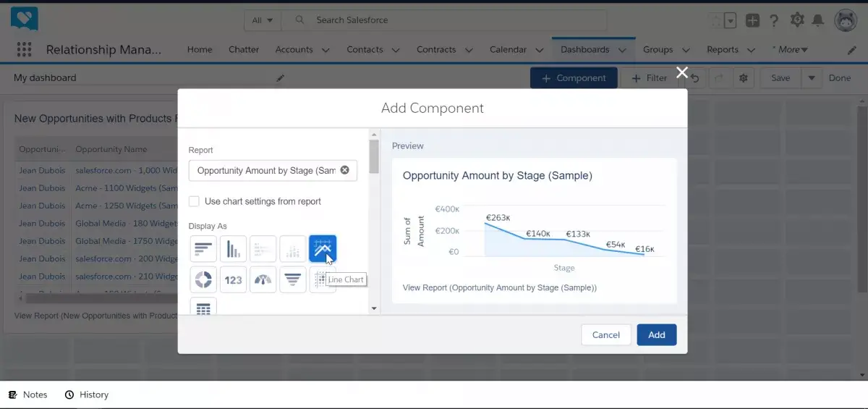Click the Report lookup field
868x409 pixels.
tap(273, 171)
